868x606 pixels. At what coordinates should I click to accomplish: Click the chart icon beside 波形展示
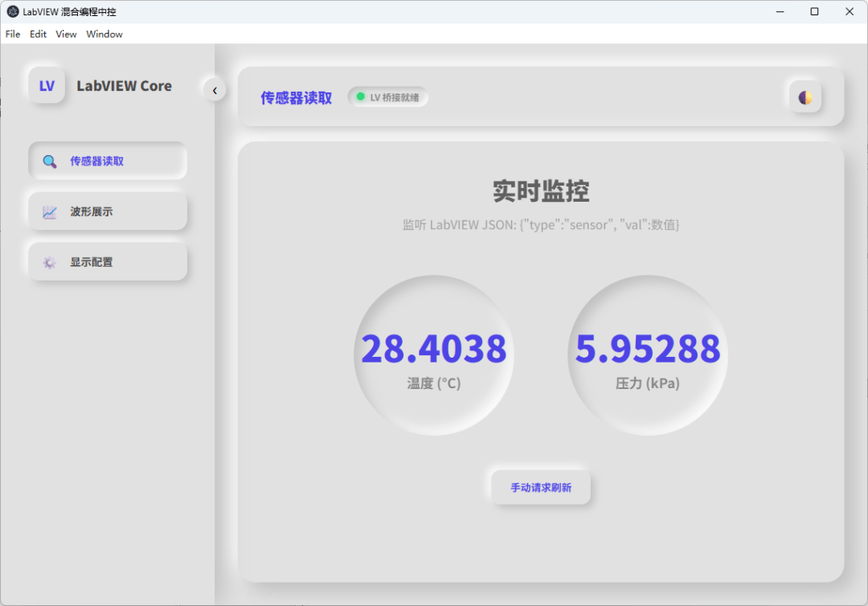tap(50, 212)
